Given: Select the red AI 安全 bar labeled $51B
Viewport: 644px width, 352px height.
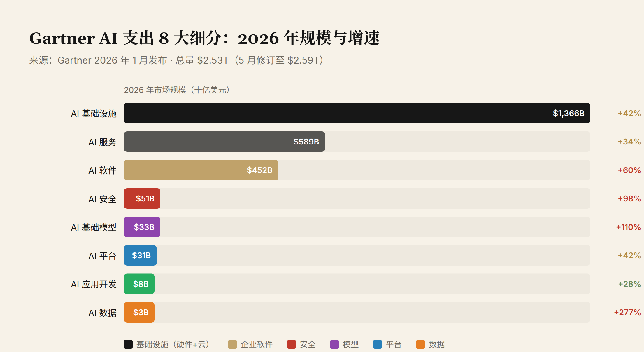Looking at the screenshot, I should (x=142, y=198).
